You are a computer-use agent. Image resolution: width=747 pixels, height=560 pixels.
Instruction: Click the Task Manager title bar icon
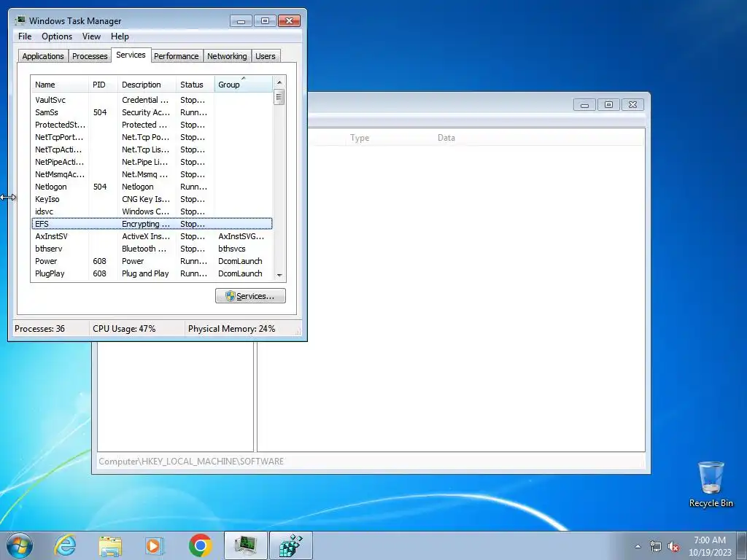pyautogui.click(x=20, y=20)
